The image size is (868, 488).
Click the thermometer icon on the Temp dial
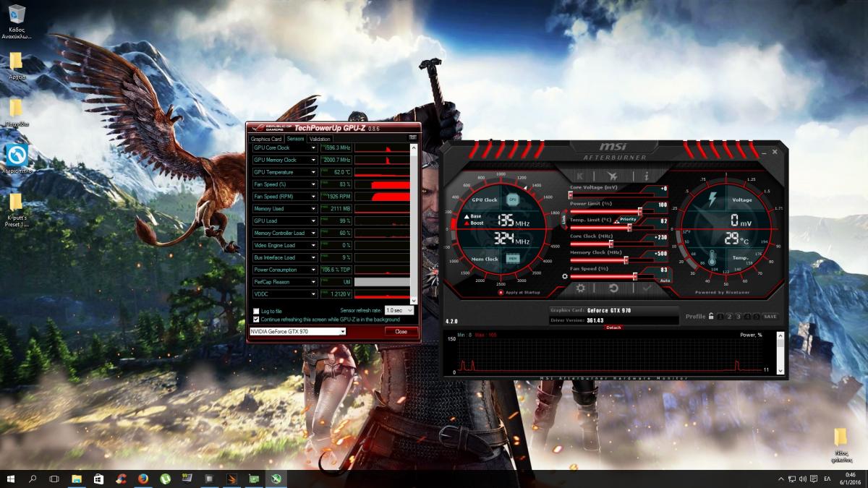[x=712, y=258]
